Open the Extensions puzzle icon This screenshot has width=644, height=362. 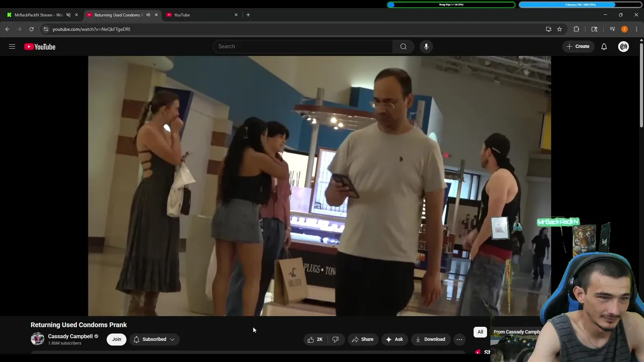577,29
